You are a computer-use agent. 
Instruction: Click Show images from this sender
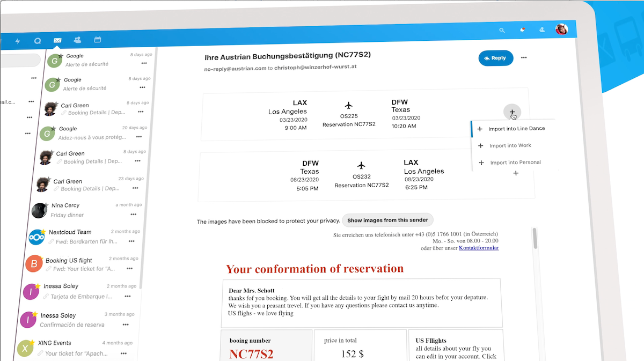(x=388, y=220)
